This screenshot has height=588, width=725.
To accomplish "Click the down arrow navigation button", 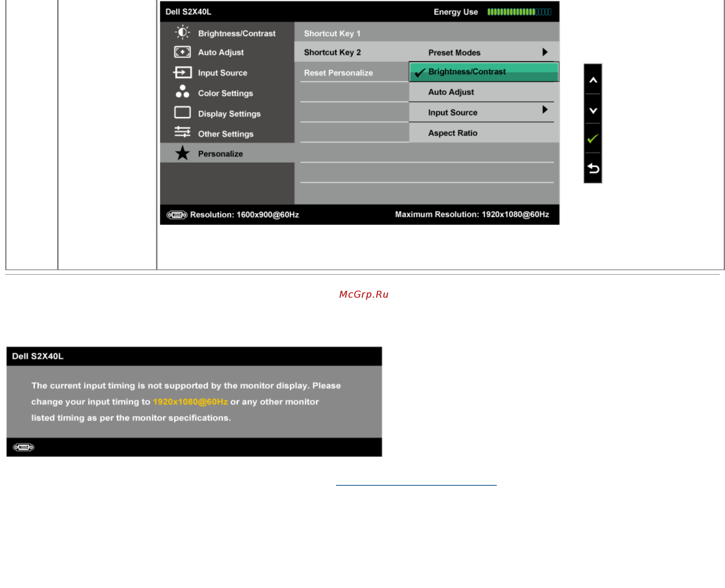I will tap(593, 110).
